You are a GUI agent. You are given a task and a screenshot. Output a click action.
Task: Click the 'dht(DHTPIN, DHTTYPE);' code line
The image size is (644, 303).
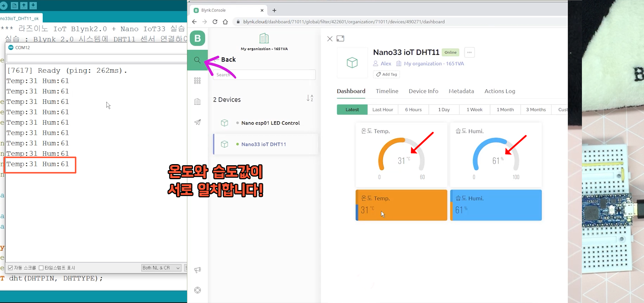tap(56, 279)
